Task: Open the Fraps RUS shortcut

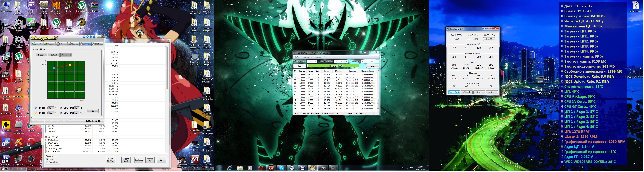Action: pos(18,160)
